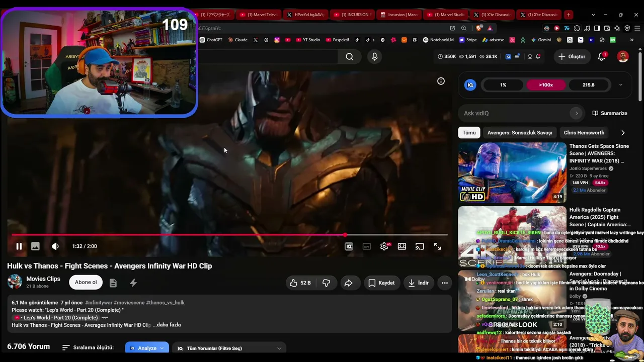Select the 215.8 vidIQ stat pill
This screenshot has width=644, height=362.
589,85
